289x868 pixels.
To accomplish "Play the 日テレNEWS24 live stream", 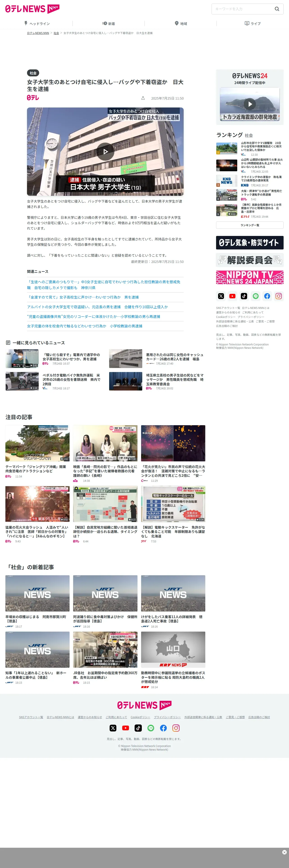I will click(250, 104).
